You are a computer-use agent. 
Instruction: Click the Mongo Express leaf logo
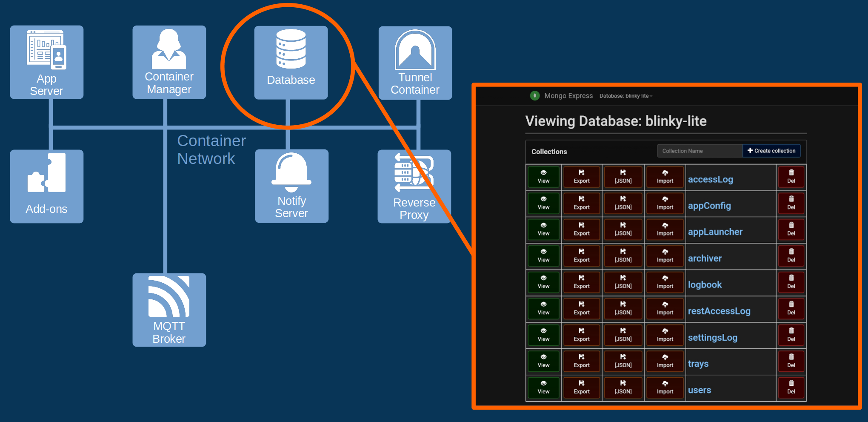click(x=535, y=96)
